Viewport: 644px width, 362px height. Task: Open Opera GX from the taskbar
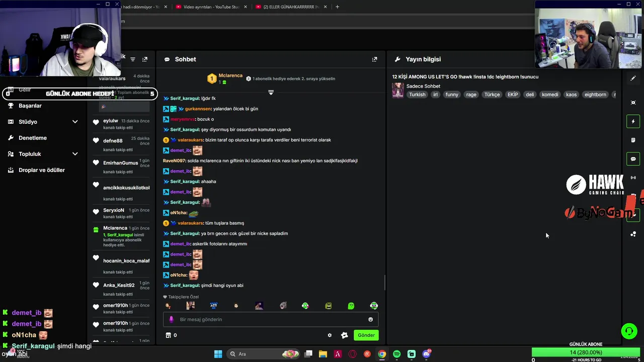click(353, 354)
